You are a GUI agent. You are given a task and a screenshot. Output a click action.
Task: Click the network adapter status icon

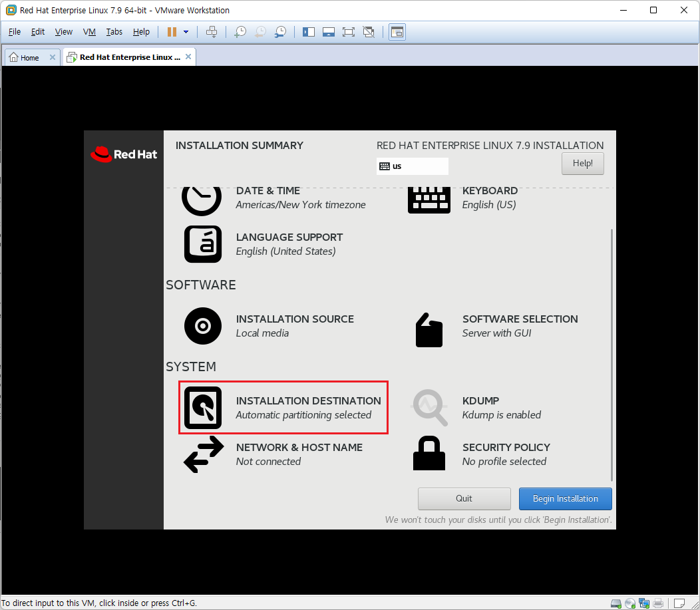pyautogui.click(x=643, y=604)
